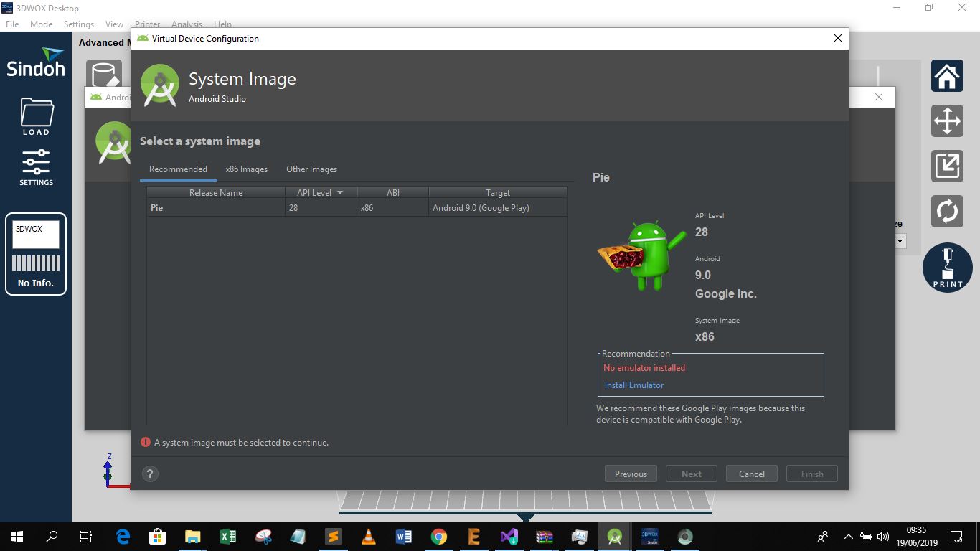Image resolution: width=980 pixels, height=551 pixels.
Task: Open Windows Search from the taskbar
Action: click(x=52, y=537)
